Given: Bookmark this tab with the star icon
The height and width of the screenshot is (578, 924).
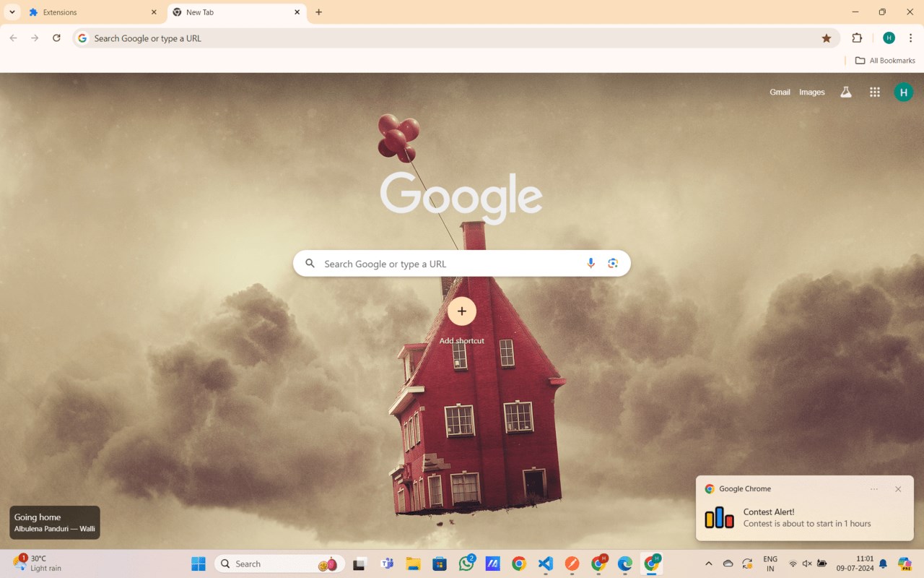Looking at the screenshot, I should pyautogui.click(x=827, y=38).
